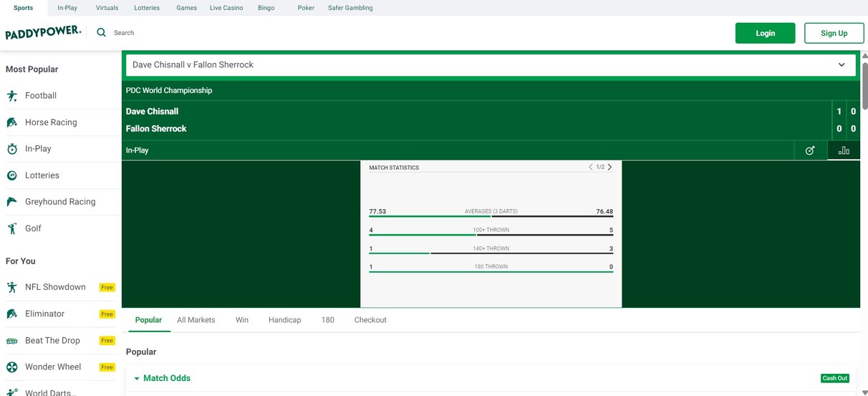Click the Averages (3 Darts) statistic bar

coord(491,216)
